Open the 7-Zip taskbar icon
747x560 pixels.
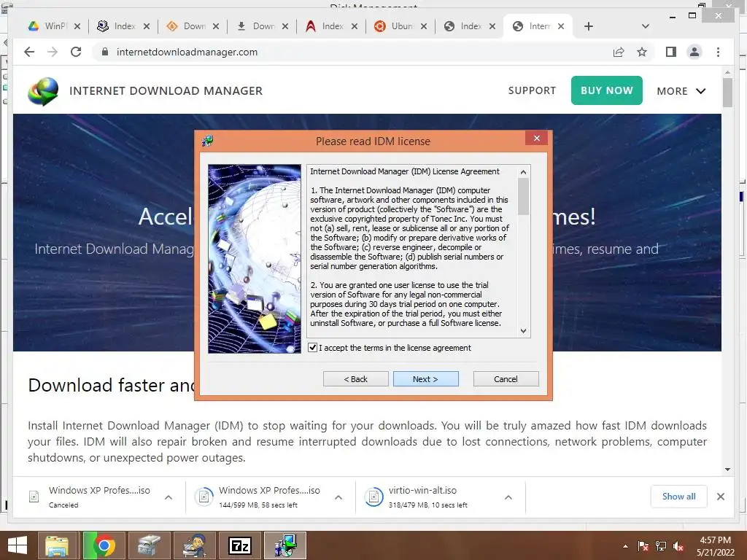(239, 545)
